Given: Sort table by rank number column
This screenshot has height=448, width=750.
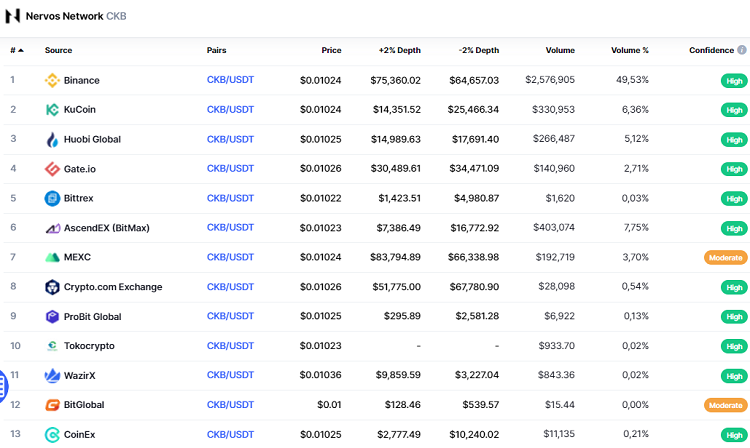Looking at the screenshot, I should tap(16, 50).
